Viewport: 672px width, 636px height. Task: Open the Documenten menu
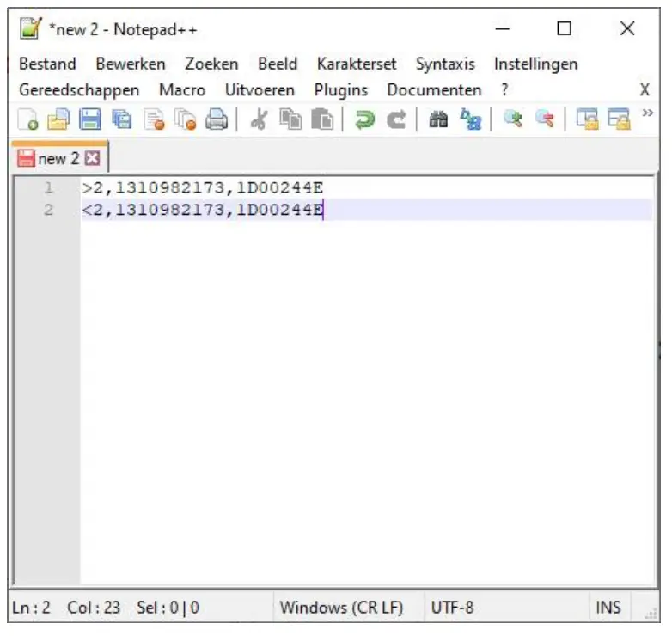[435, 90]
